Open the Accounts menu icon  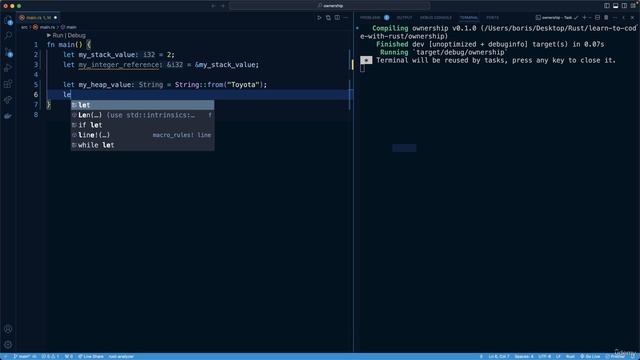click(x=8, y=329)
